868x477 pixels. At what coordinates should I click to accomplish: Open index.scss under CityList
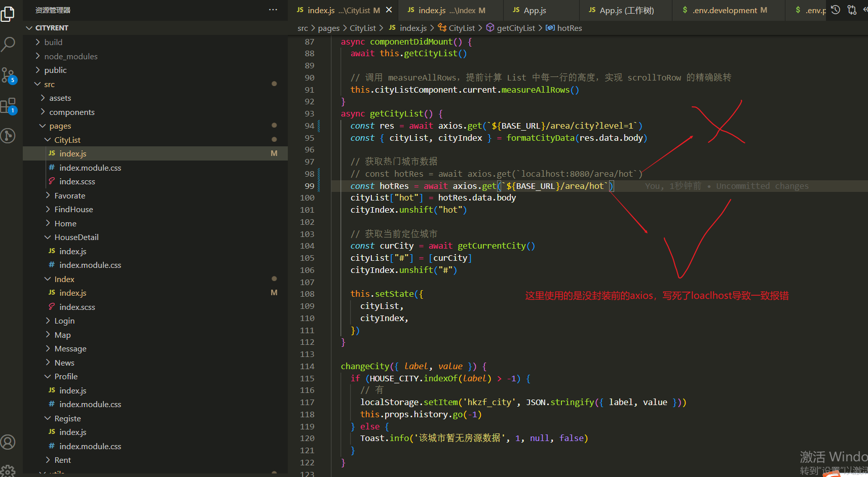[77, 181]
